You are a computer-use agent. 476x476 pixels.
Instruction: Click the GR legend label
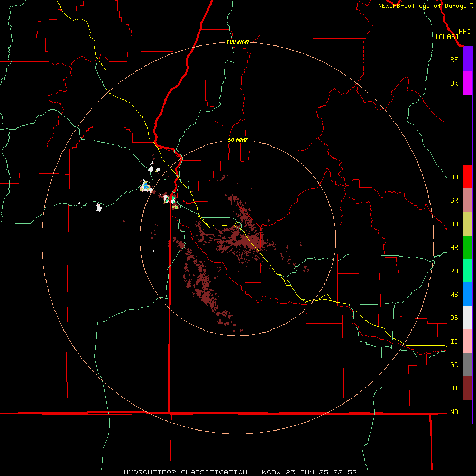coord(454,200)
